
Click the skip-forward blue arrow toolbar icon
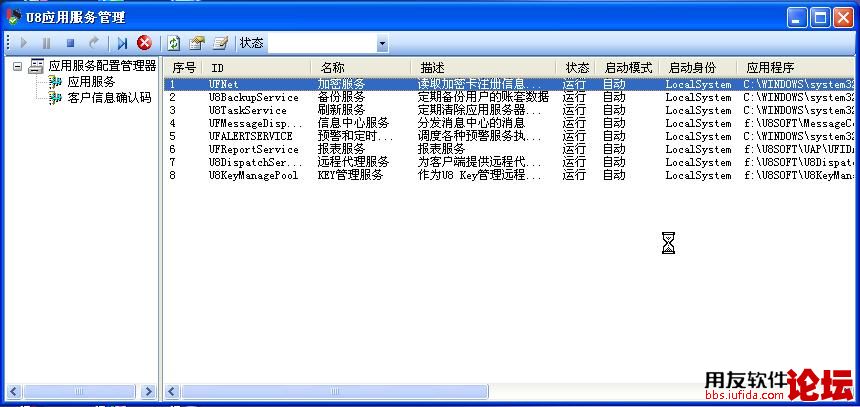(122, 43)
